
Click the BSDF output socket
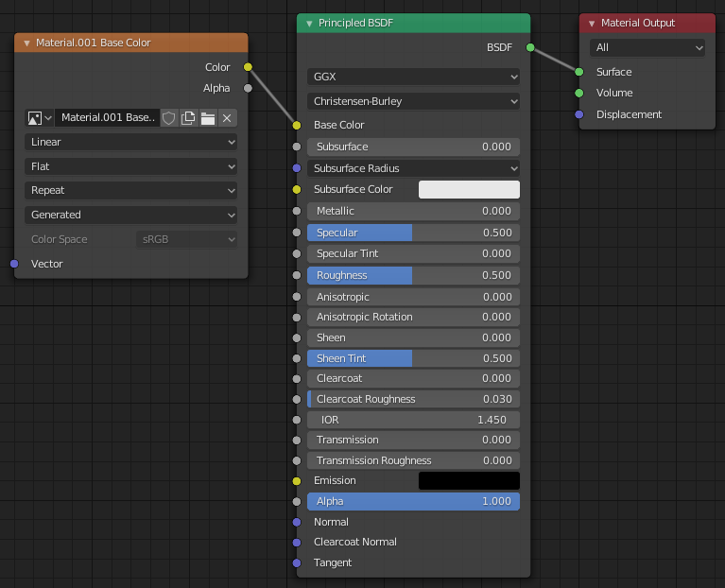coord(530,47)
